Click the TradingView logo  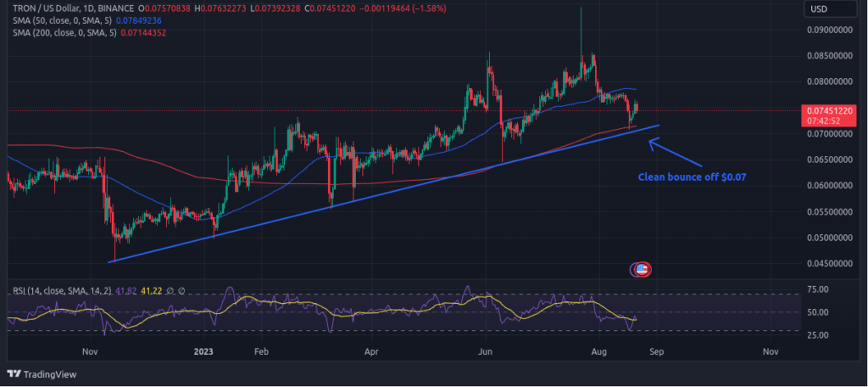coord(39,373)
